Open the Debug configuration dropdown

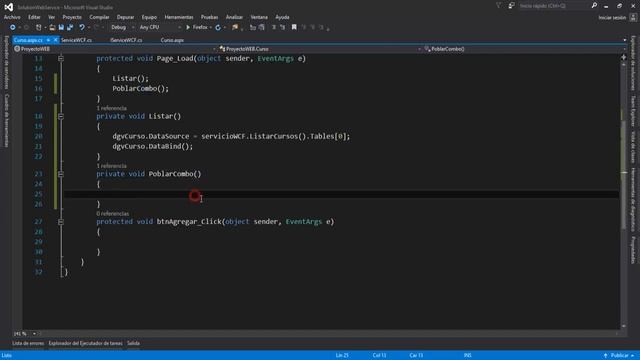(x=133, y=27)
